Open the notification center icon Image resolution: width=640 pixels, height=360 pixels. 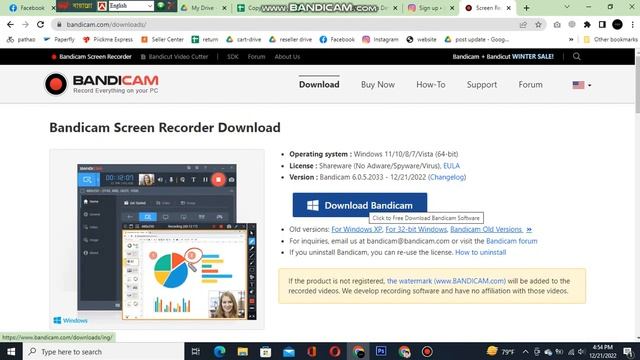pos(629,351)
